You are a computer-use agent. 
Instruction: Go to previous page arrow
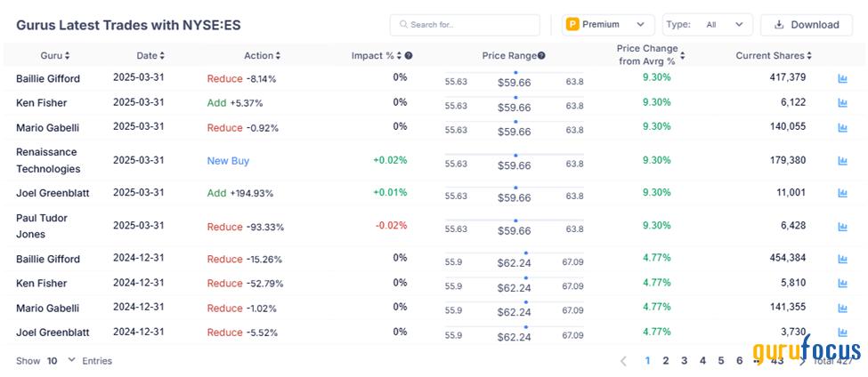coord(623,361)
